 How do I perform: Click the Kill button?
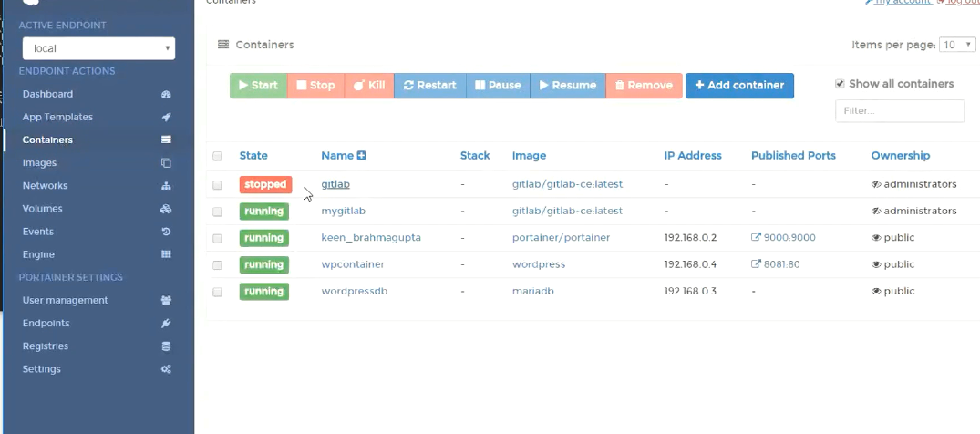coord(369,86)
